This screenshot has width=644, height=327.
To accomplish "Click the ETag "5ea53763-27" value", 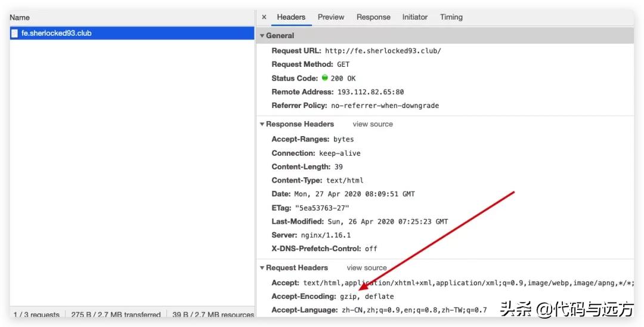I will pos(322,208).
